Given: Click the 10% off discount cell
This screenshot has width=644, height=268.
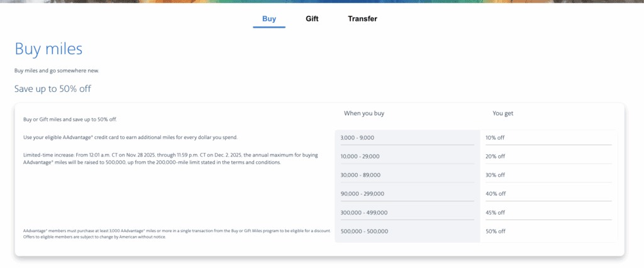Looking at the screenshot, I should click(496, 137).
